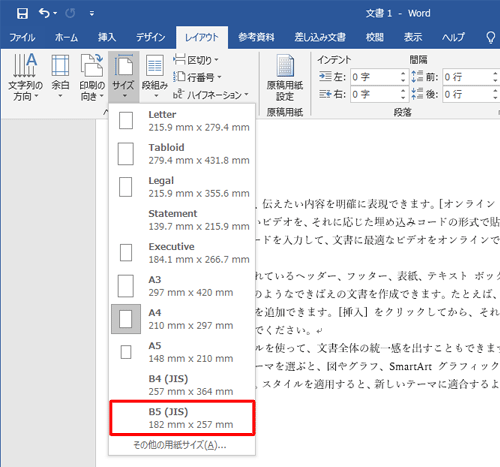Screen dimensions: 500x467
Task: Open その他の用紙サイズ(A)... dialog
Action: [x=182, y=445]
